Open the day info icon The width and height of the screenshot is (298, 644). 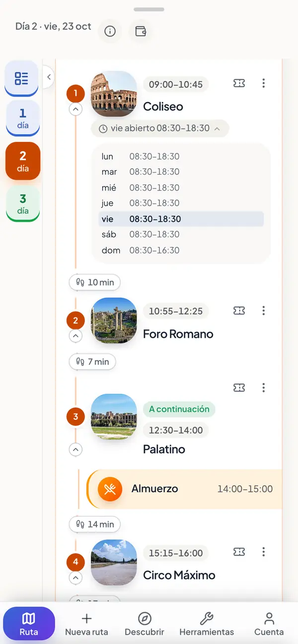[110, 31]
